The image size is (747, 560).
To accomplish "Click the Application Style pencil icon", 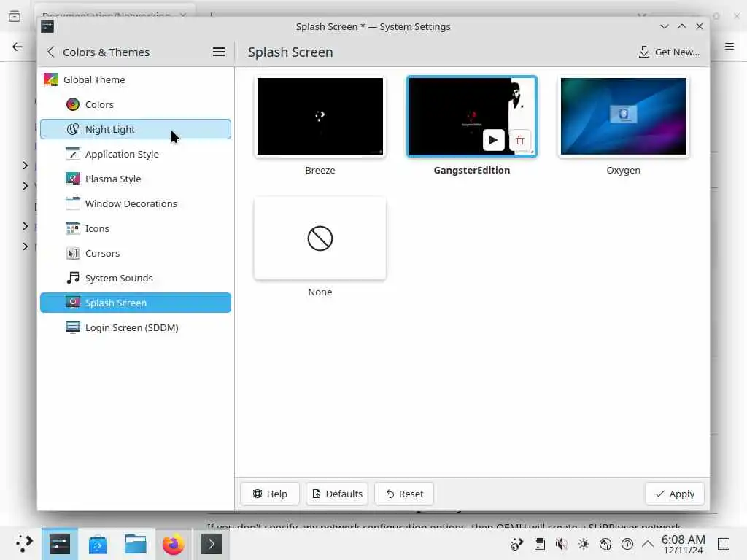I will [x=73, y=154].
